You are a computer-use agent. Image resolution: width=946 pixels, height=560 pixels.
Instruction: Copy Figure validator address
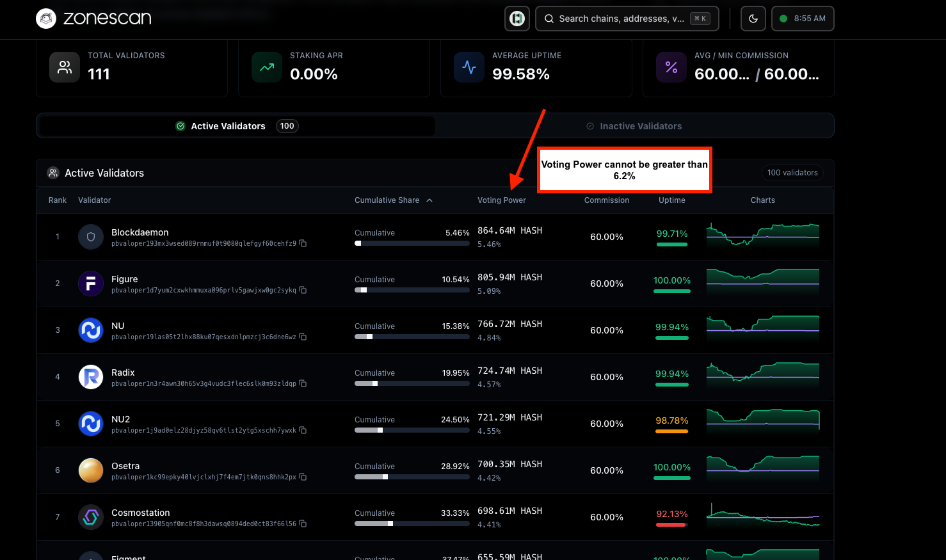[x=303, y=291]
